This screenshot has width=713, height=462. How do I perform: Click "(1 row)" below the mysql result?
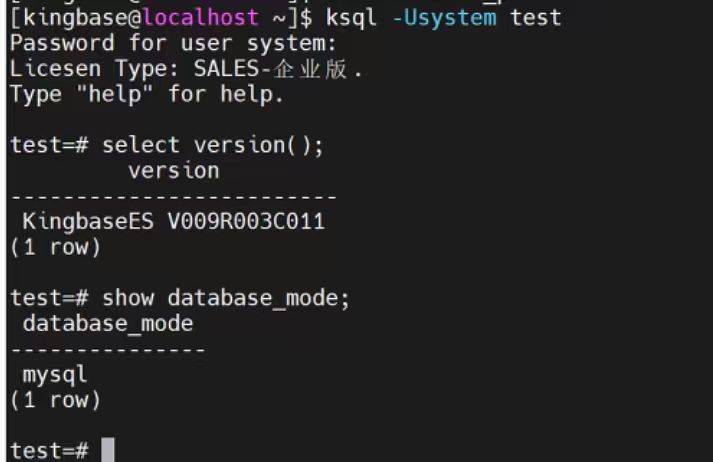(x=55, y=401)
